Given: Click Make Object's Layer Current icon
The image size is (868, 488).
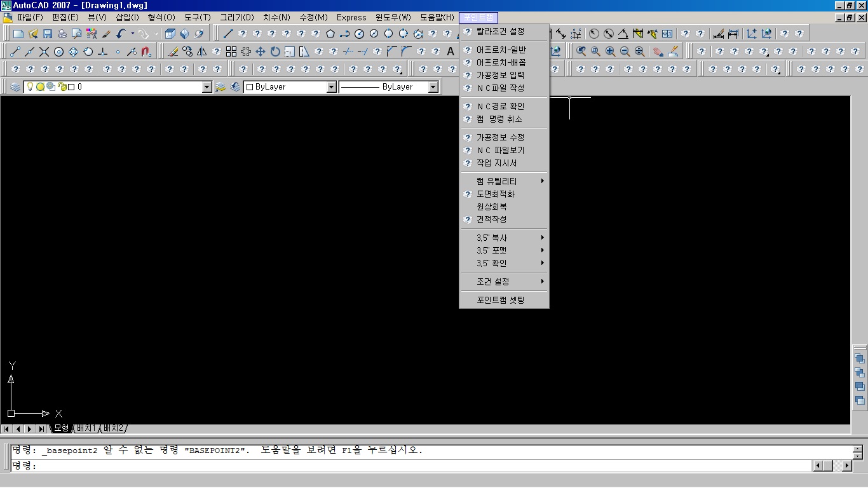Looking at the screenshot, I should click(x=221, y=87).
